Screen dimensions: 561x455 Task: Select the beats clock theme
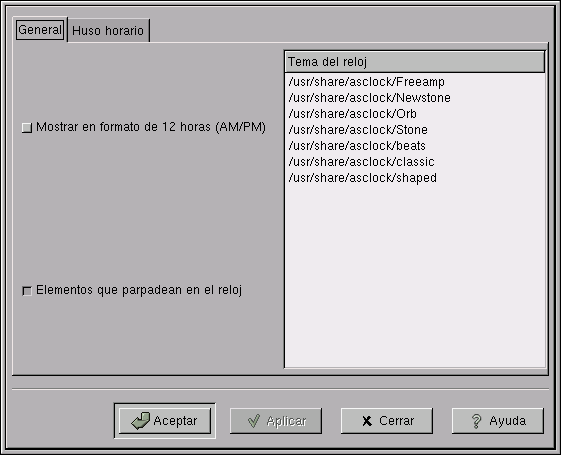[x=415, y=146]
